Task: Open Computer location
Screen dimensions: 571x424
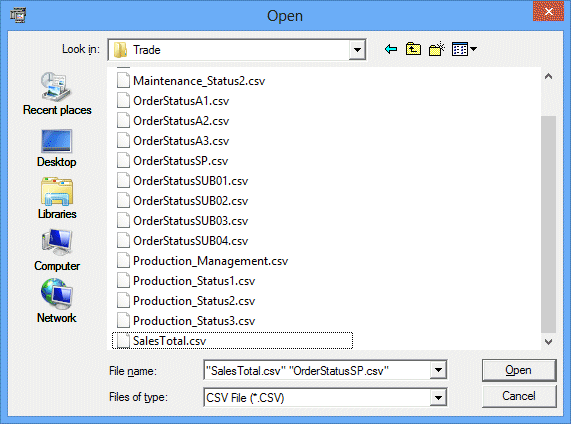Action: coord(57,251)
